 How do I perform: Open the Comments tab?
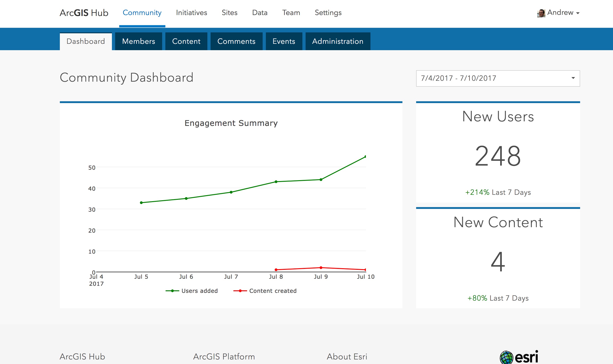pos(236,41)
